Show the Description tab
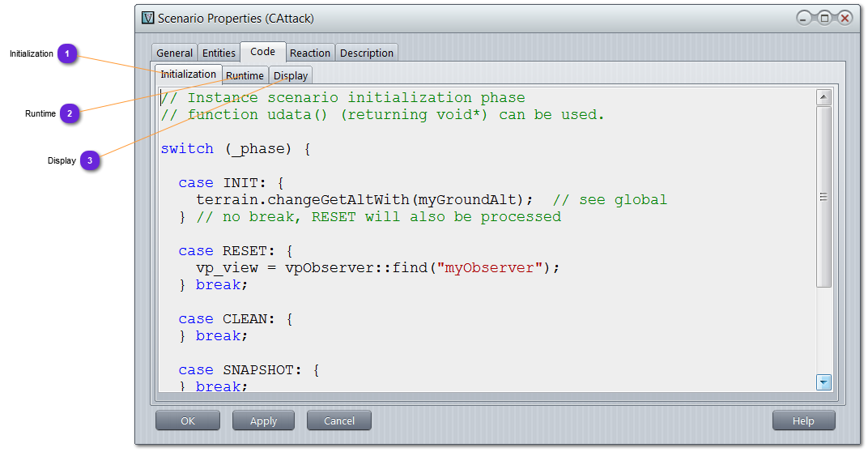 click(x=366, y=53)
